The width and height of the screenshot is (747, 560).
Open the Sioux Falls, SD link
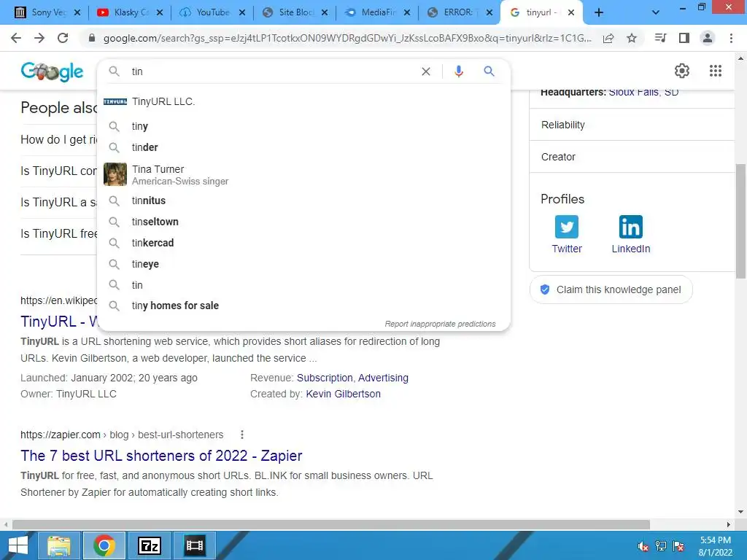(x=643, y=93)
